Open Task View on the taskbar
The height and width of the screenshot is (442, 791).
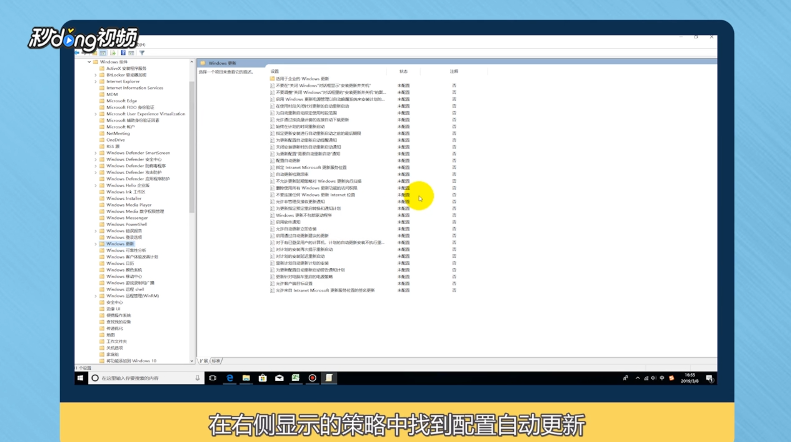click(x=213, y=378)
